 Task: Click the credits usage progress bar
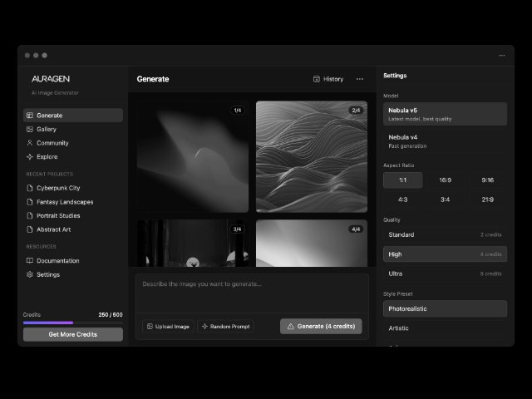click(x=73, y=323)
